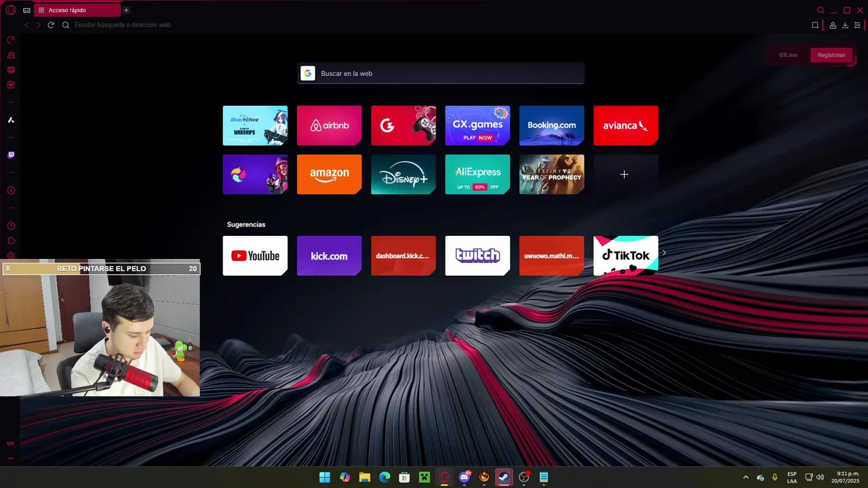Open GX Control speedometer in sidebar
868x488 pixels.
click(x=11, y=40)
